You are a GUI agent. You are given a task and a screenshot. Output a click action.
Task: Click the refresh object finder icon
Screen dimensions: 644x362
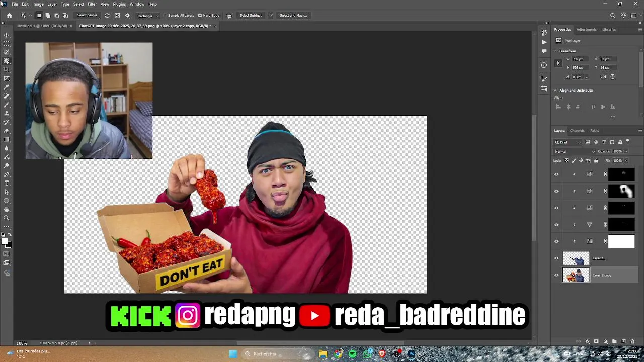(x=107, y=15)
